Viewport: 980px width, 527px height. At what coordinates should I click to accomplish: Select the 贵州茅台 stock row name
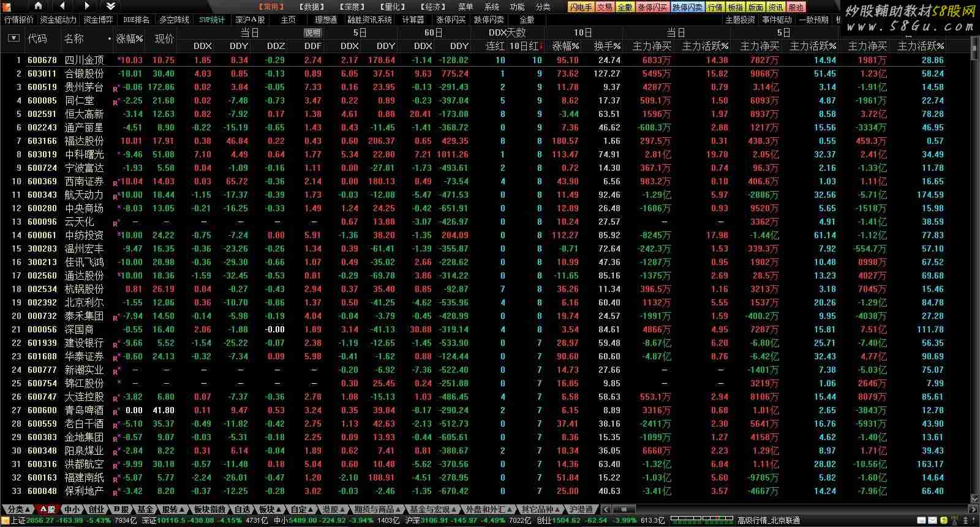click(x=84, y=87)
